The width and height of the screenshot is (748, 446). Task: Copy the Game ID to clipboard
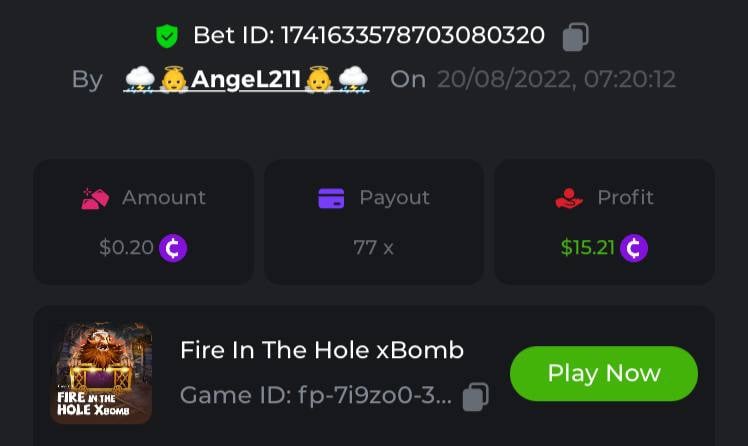[x=476, y=396]
